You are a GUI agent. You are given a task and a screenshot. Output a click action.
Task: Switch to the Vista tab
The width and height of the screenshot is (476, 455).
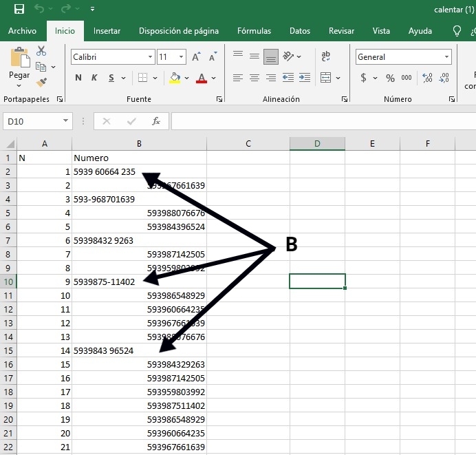click(381, 31)
